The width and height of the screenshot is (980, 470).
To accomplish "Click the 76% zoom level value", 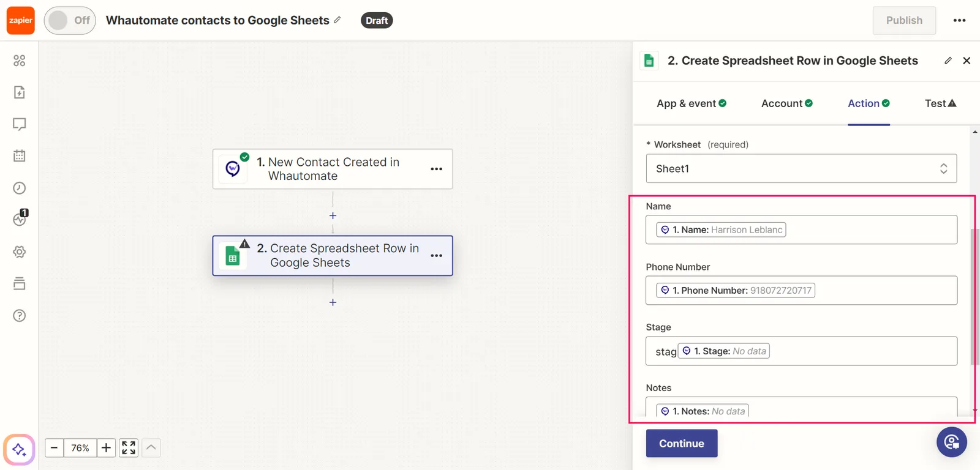I will (x=80, y=448).
